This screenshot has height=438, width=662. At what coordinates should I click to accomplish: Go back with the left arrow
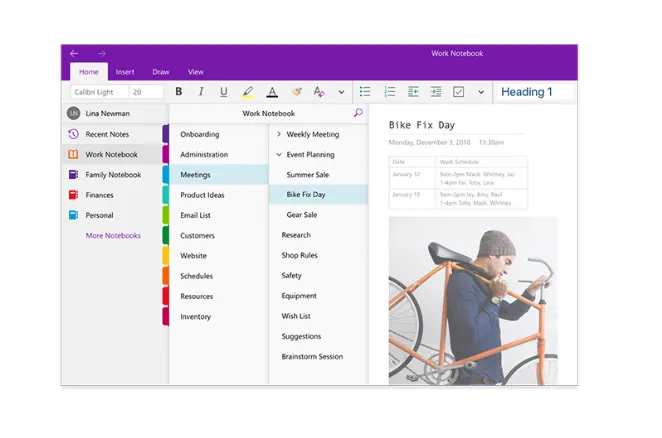point(74,53)
